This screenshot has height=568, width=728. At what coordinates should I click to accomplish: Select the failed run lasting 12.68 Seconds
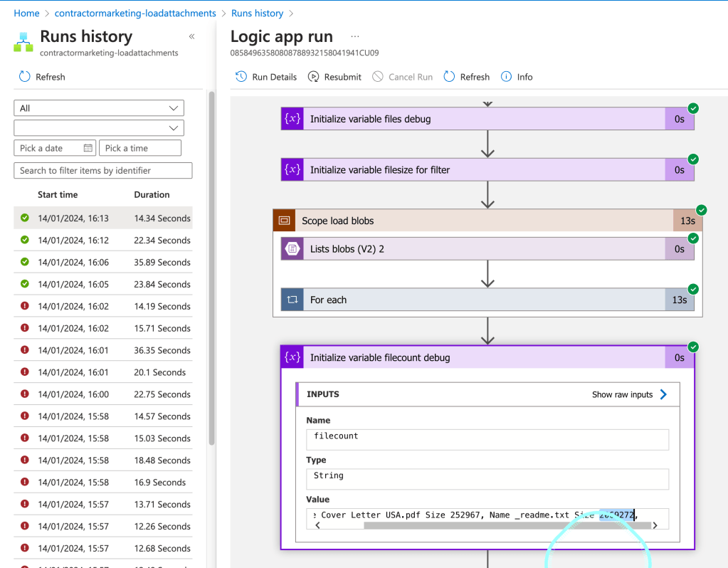103,548
